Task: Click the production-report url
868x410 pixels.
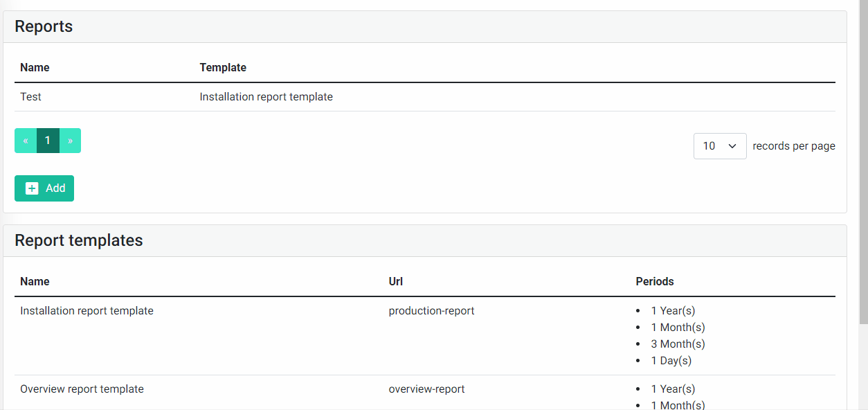Action: [432, 311]
